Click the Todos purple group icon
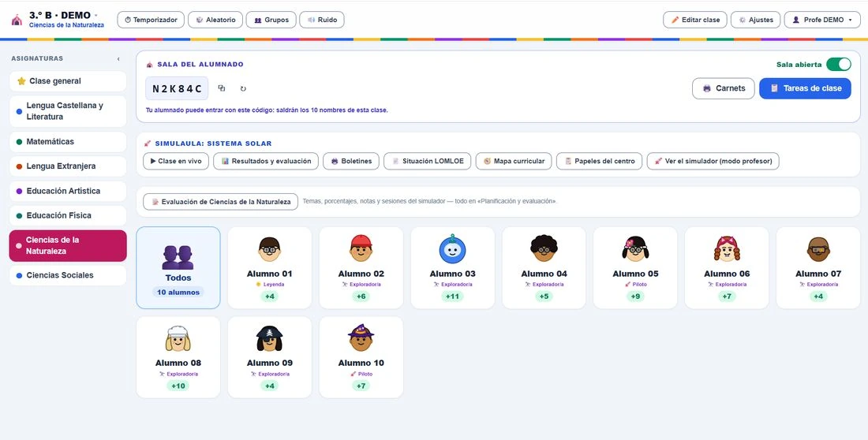 pos(178,257)
